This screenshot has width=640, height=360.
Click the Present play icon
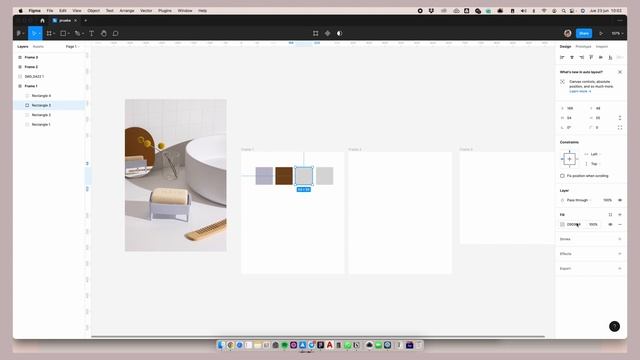point(601,33)
